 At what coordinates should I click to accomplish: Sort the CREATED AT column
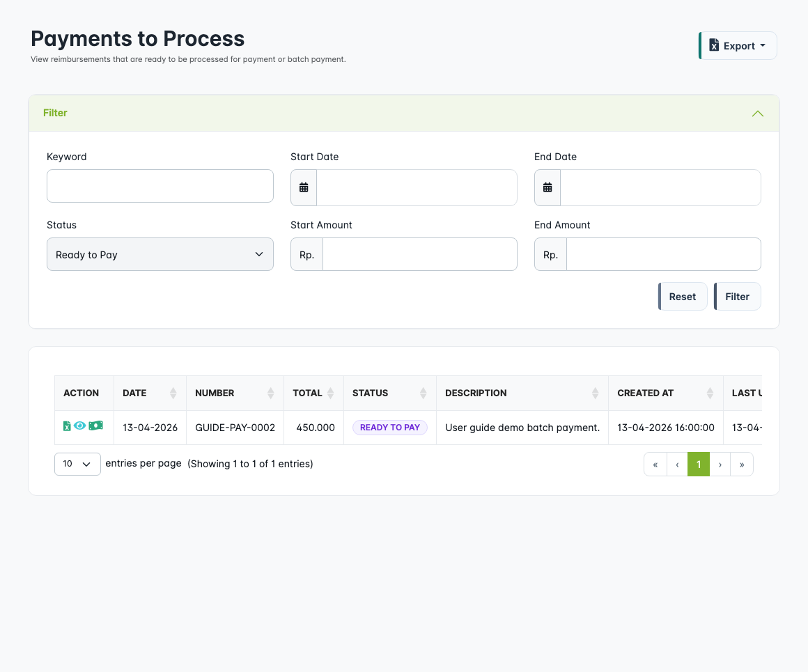(710, 393)
